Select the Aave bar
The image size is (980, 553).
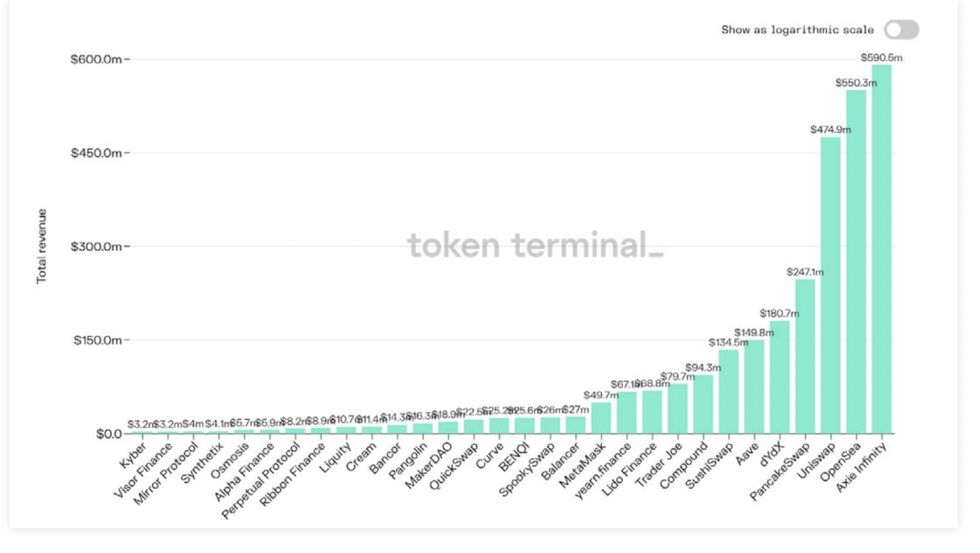point(754,387)
